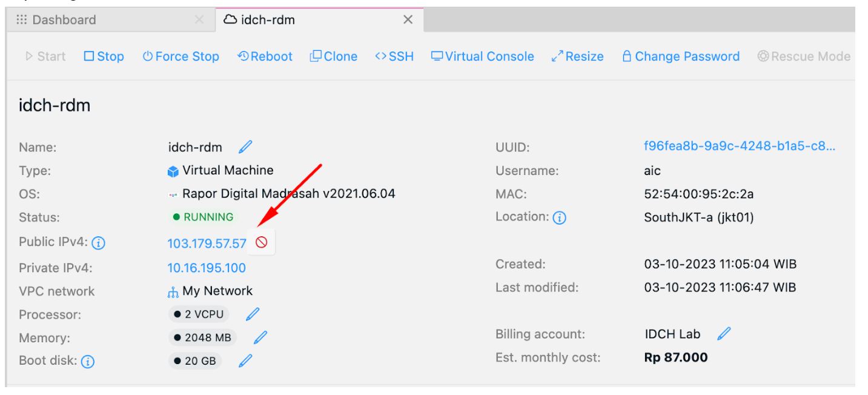
Task: Close the idch-rdm tab
Action: click(x=408, y=20)
